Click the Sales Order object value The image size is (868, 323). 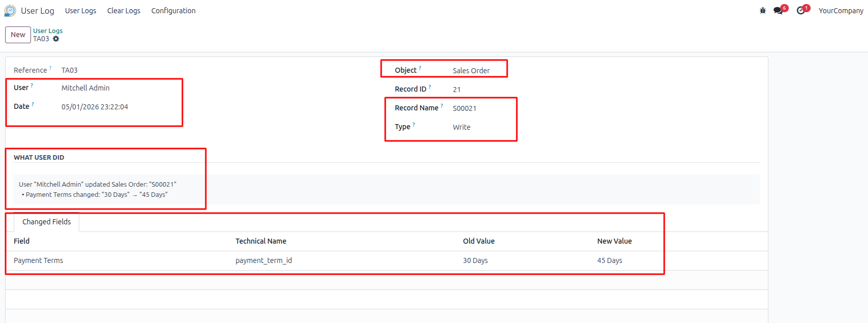(x=471, y=71)
